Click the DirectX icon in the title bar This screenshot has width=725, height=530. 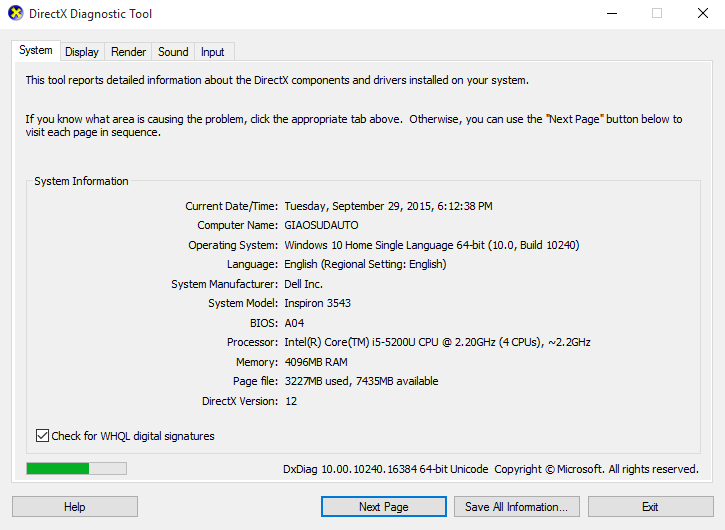click(16, 14)
